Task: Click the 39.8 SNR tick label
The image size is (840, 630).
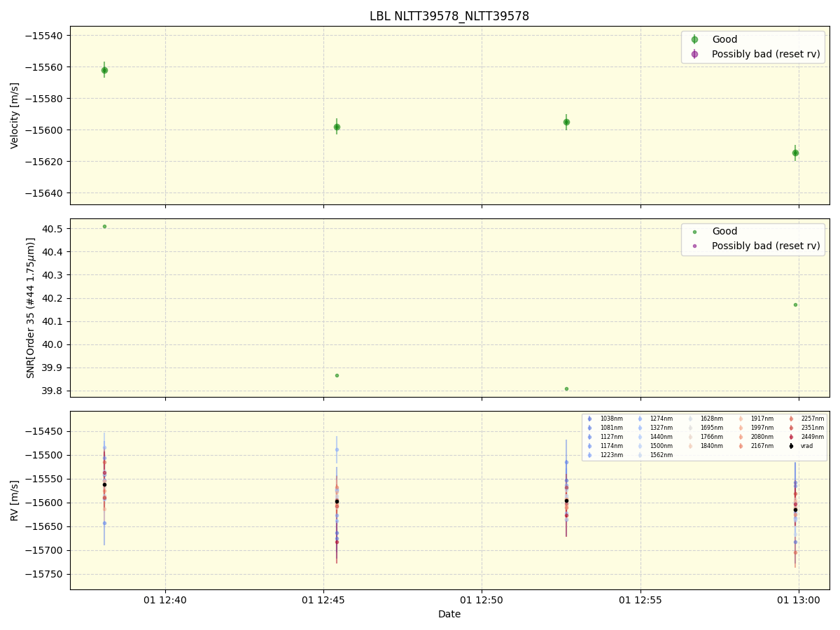Action: pos(54,391)
